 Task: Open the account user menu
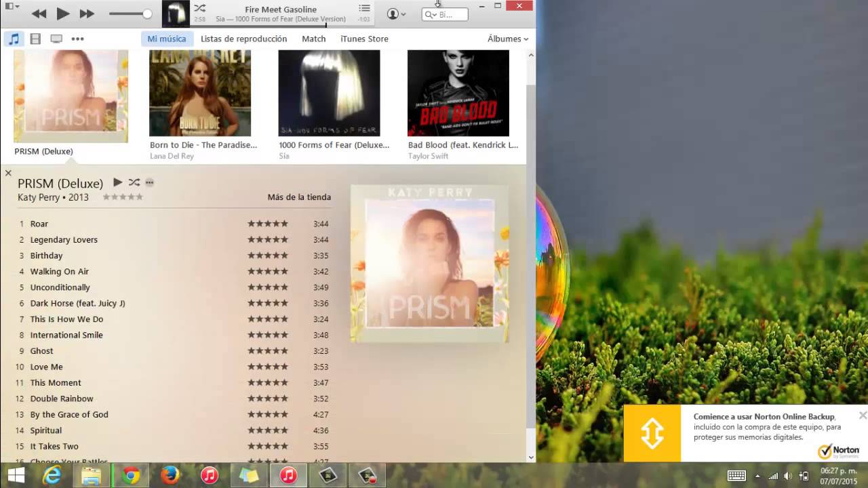396,14
